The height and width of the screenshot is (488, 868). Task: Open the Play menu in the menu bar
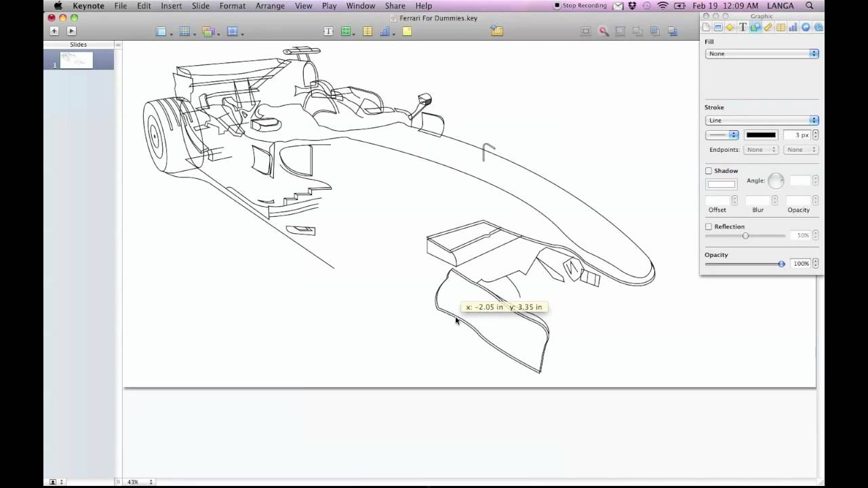pos(329,5)
